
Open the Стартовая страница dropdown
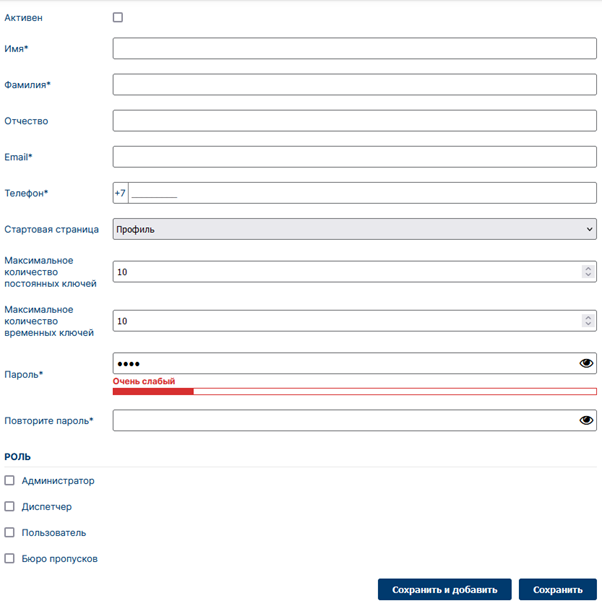pyautogui.click(x=354, y=229)
